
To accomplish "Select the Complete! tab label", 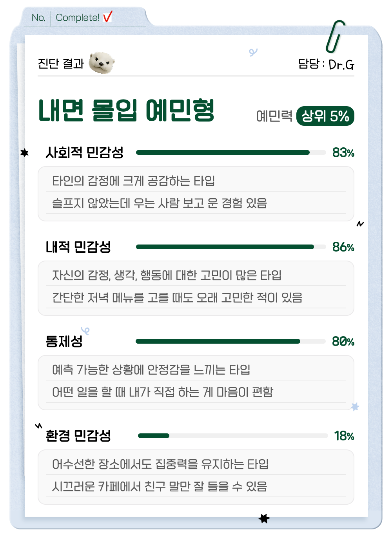I will tap(78, 18).
